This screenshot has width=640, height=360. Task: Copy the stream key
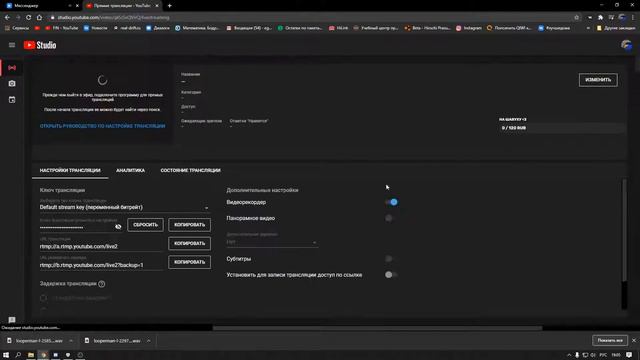point(189,225)
